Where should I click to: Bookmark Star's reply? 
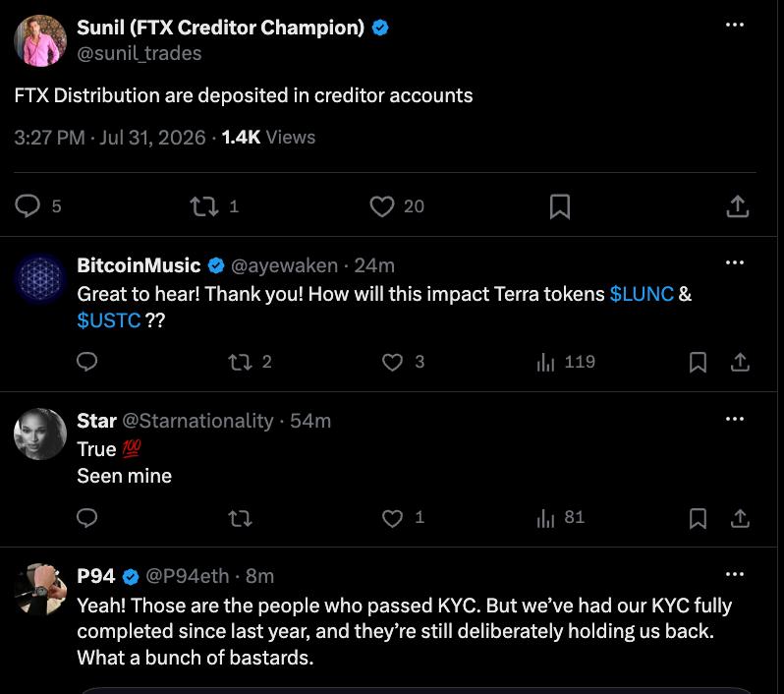pyautogui.click(x=698, y=518)
